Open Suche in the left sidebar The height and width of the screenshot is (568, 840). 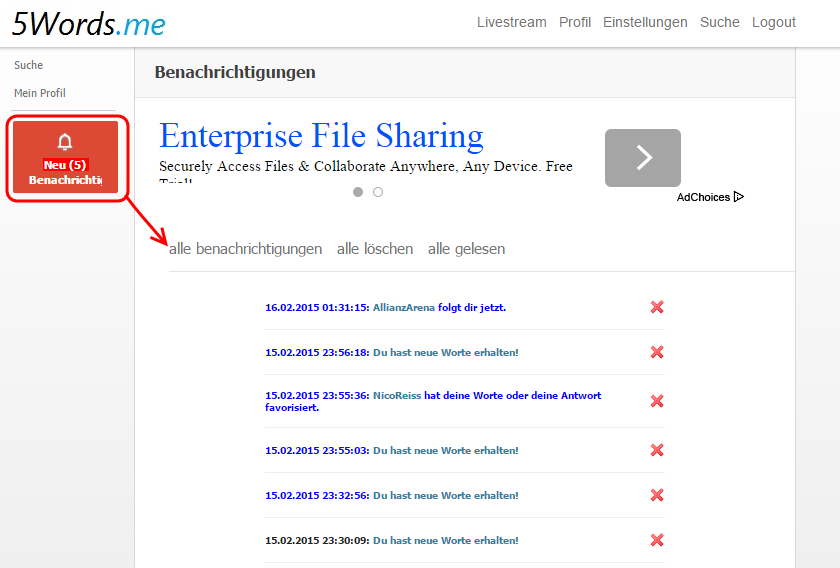point(28,65)
